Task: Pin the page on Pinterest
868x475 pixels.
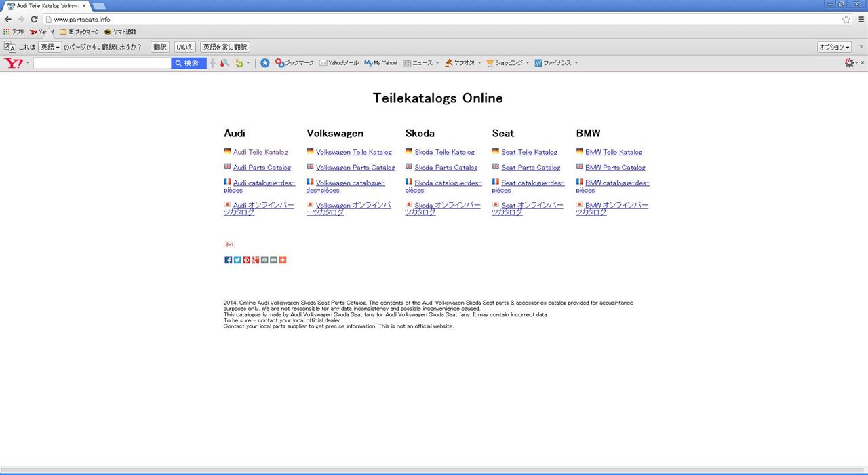Action: [x=246, y=260]
